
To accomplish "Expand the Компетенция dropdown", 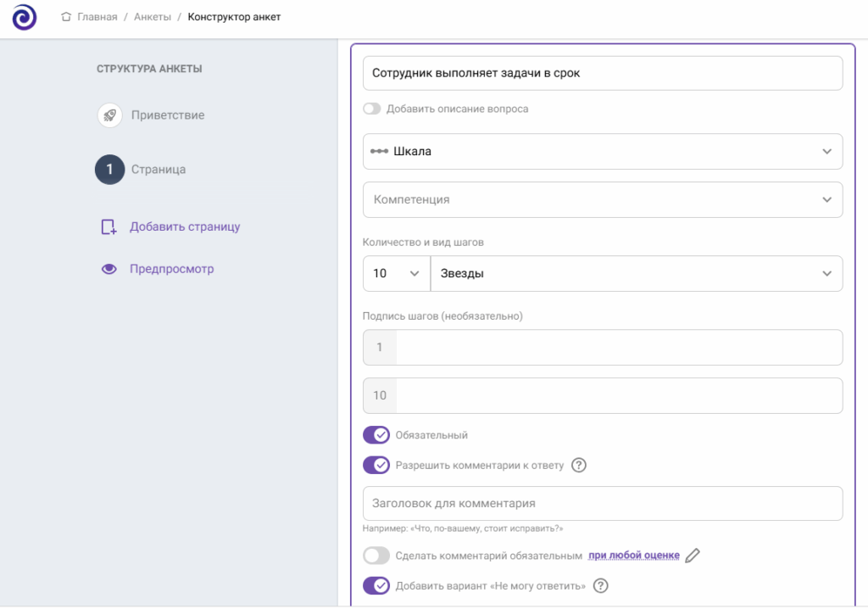I will coord(602,199).
